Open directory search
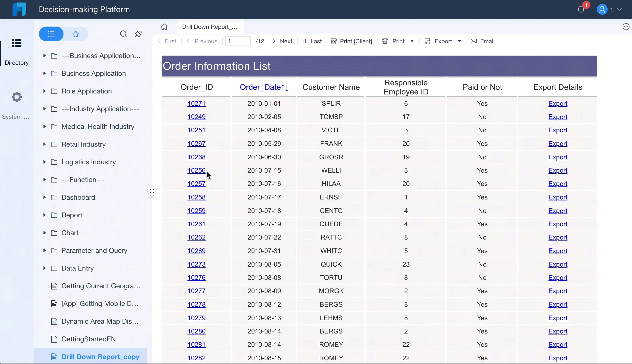Image resolution: width=632 pixels, height=364 pixels. tap(123, 34)
